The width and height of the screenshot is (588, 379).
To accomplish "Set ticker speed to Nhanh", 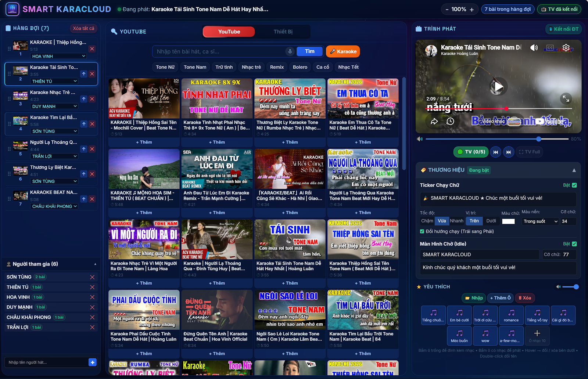I will [456, 221].
